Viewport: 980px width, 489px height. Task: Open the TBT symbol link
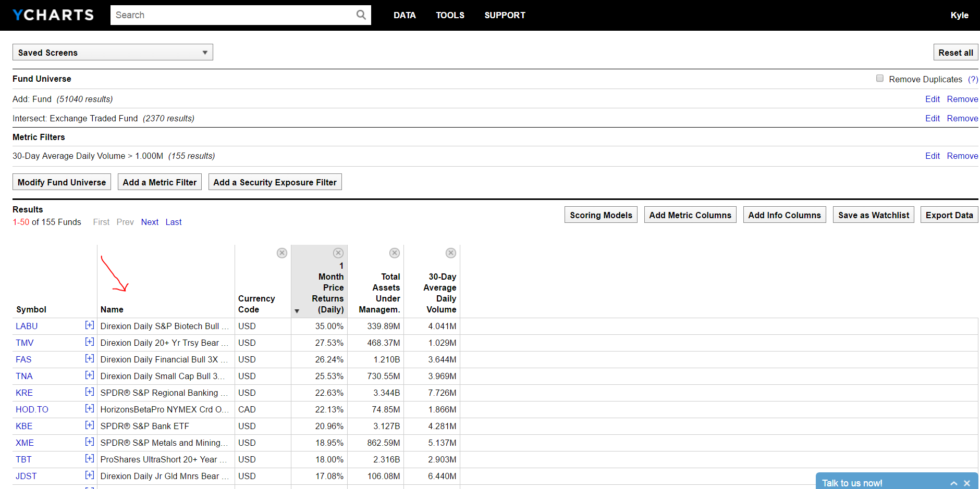pyautogui.click(x=23, y=459)
